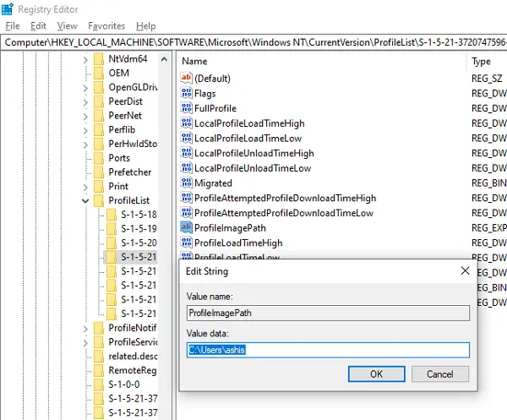Expand the Print key
This screenshot has height=420, width=507.
pyautogui.click(x=85, y=187)
